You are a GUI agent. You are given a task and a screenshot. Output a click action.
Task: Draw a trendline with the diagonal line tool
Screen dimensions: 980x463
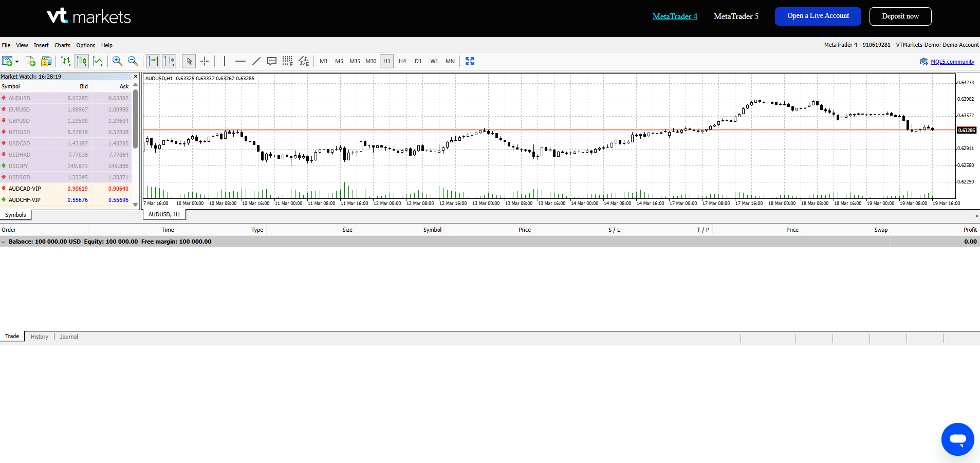[x=256, y=61]
